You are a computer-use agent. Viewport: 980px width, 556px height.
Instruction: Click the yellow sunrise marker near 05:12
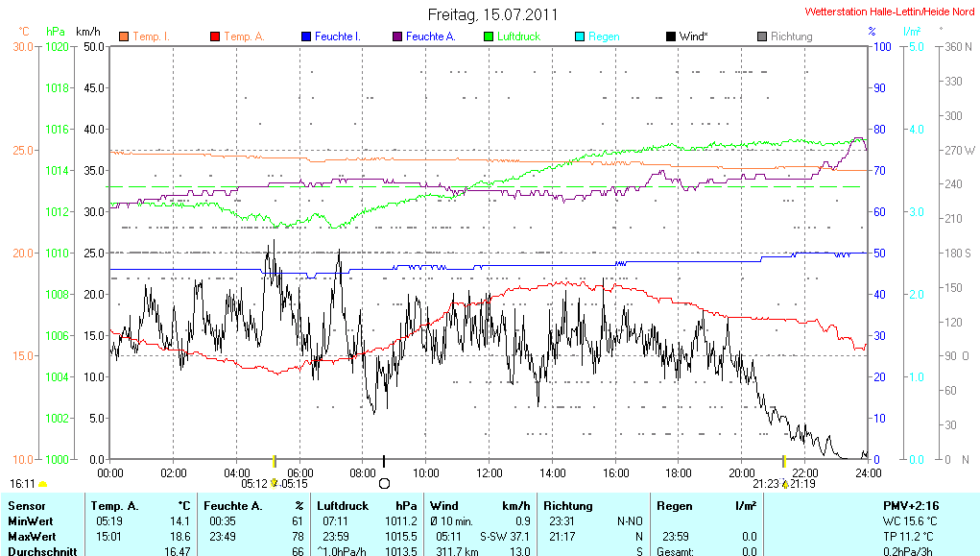275,483
